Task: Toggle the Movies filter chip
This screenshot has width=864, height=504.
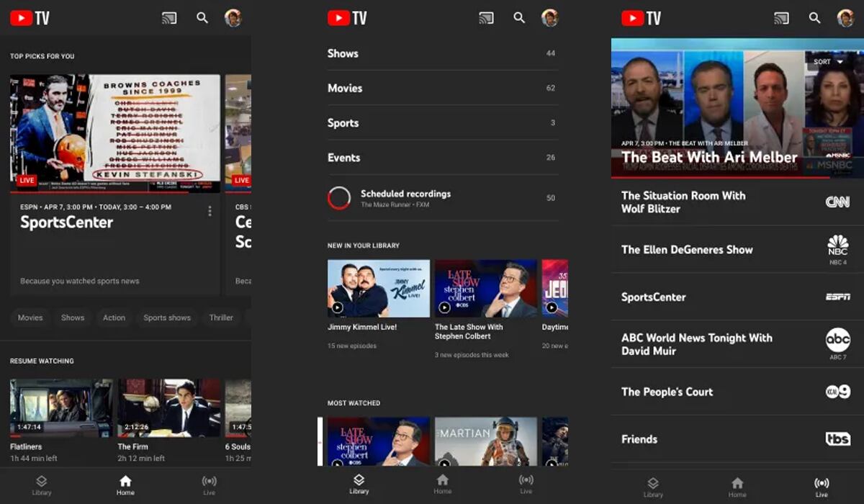Action: (30, 318)
